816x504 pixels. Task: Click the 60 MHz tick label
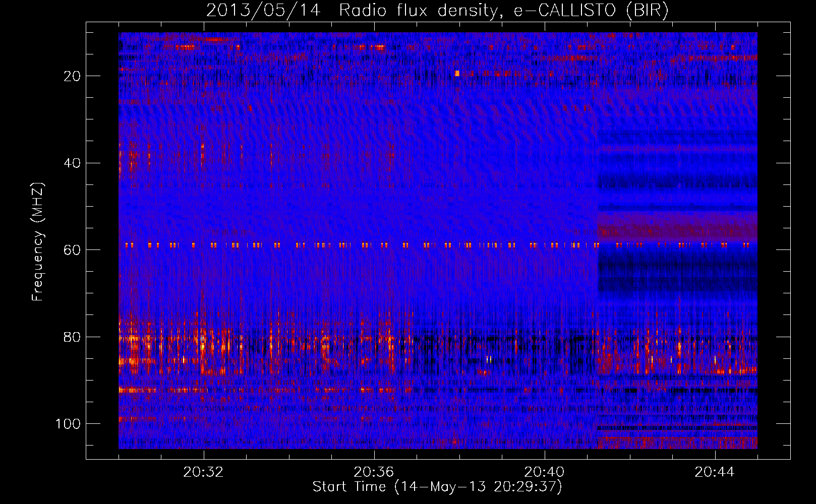tap(72, 250)
